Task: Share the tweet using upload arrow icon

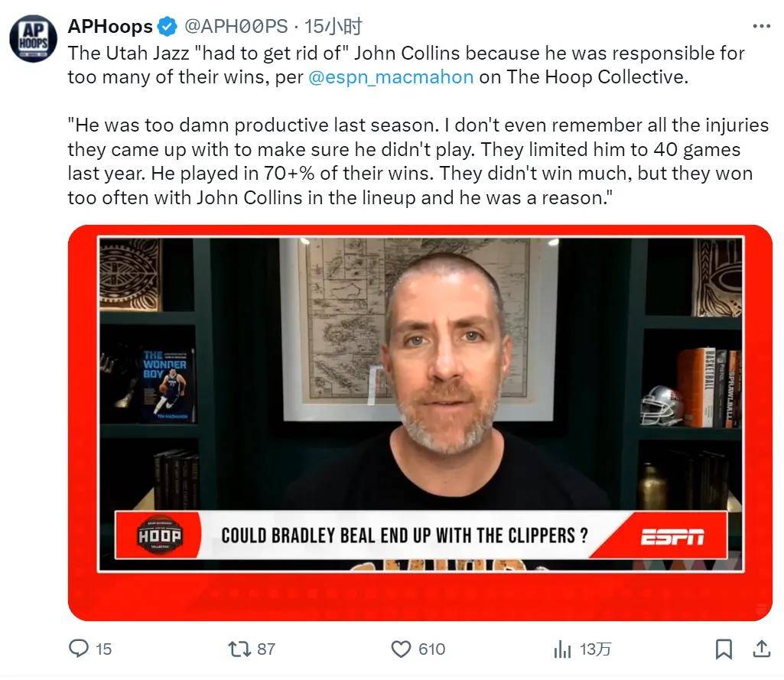Action: pos(761,649)
